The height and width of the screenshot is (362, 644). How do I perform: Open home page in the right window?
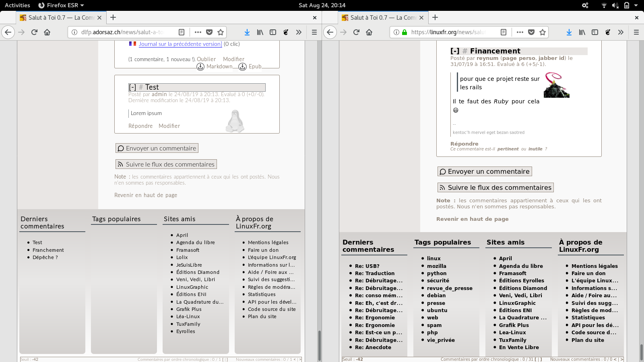pyautogui.click(x=369, y=32)
